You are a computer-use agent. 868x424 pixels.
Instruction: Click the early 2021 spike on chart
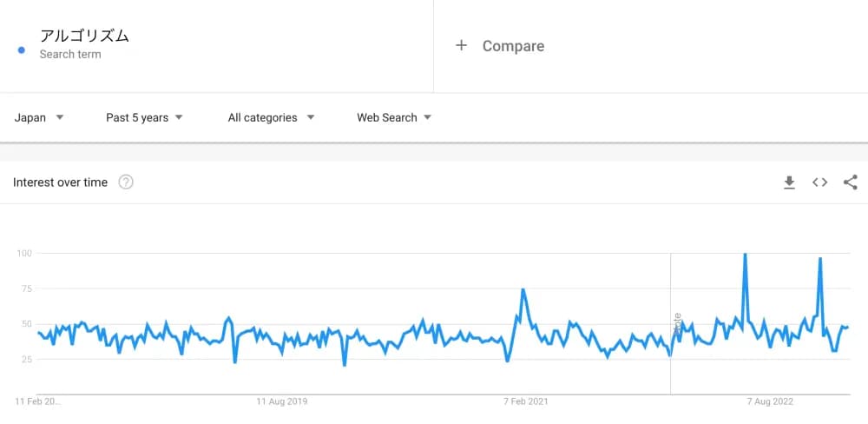523,290
